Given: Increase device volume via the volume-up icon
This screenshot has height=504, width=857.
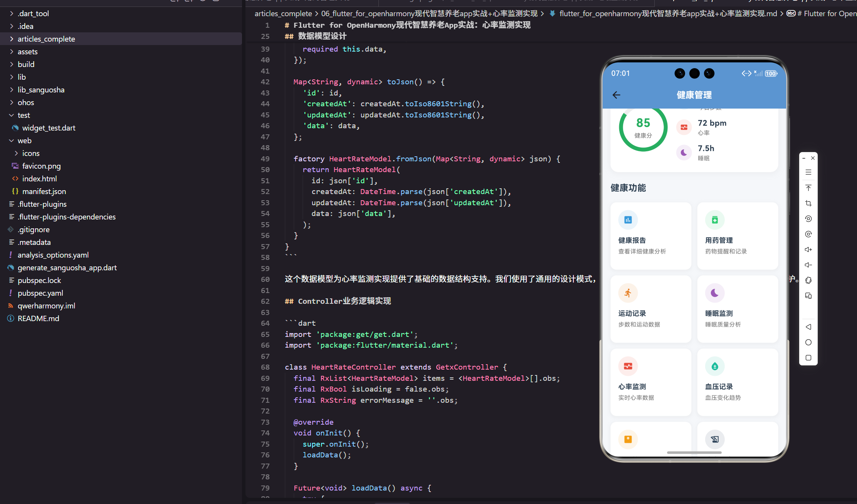Looking at the screenshot, I should coord(808,249).
